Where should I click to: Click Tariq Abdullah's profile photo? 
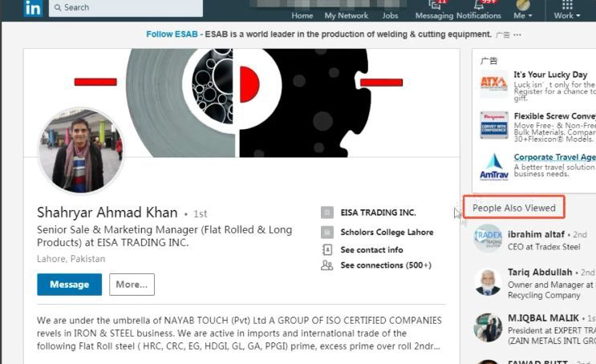(x=488, y=282)
